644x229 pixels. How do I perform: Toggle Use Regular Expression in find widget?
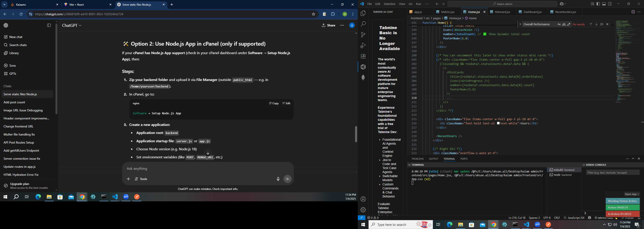click(569, 24)
